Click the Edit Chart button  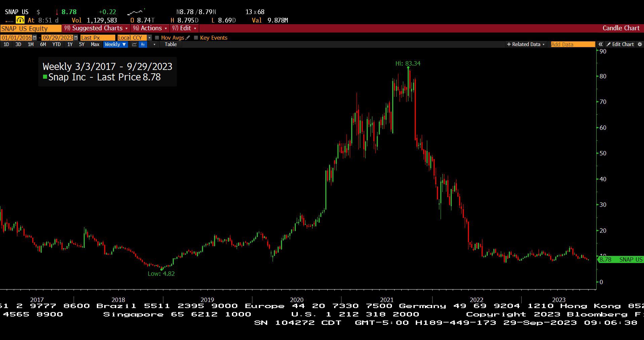[x=620, y=44]
